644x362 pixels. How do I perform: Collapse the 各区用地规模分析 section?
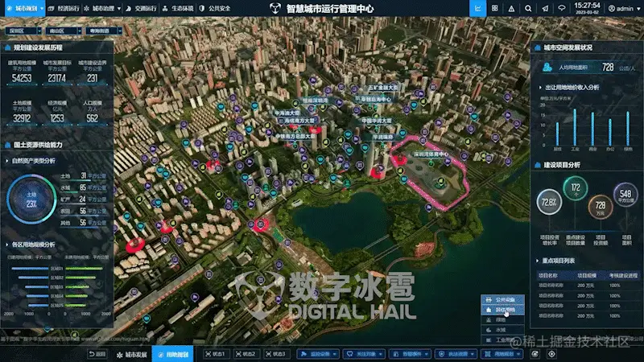click(7, 245)
